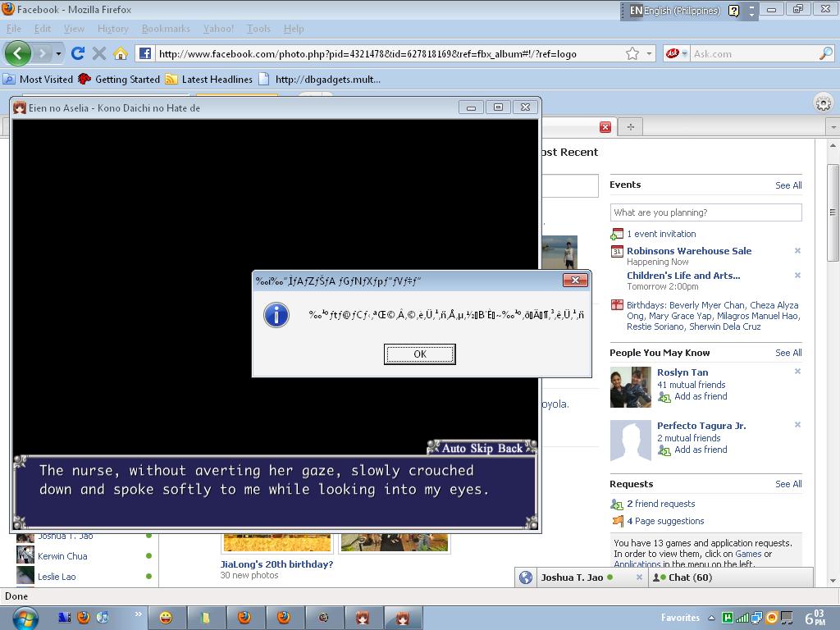840x630 pixels.
Task: Open the Ask search engine selector dropdown
Action: (x=684, y=53)
